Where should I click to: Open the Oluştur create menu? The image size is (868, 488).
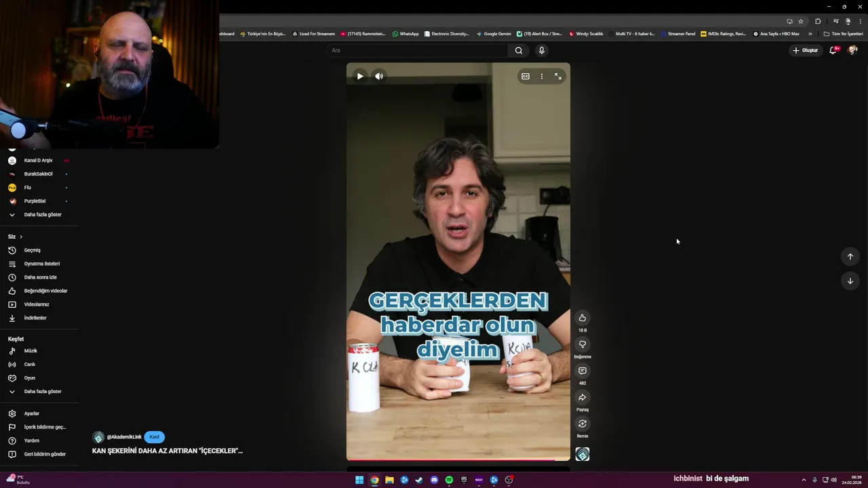coord(806,50)
